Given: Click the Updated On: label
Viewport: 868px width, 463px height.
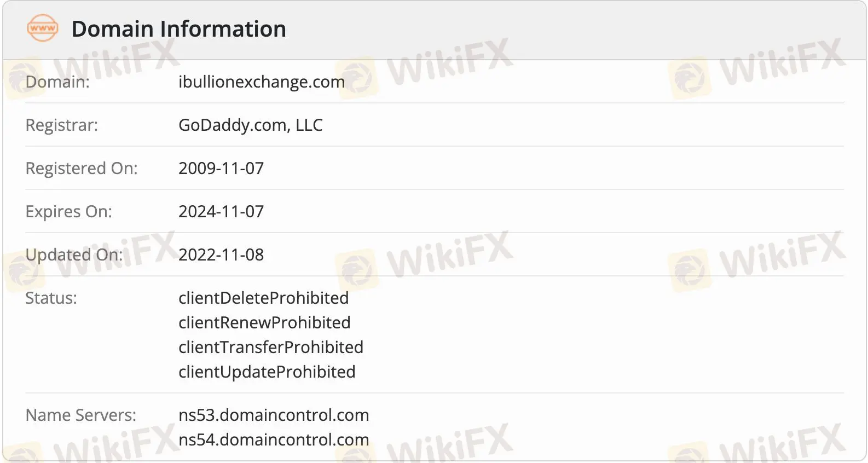Looking at the screenshot, I should tap(74, 255).
